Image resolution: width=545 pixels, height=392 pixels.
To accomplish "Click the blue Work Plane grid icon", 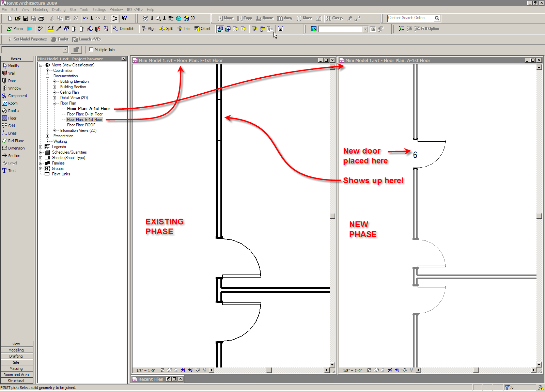I will (x=30, y=29).
